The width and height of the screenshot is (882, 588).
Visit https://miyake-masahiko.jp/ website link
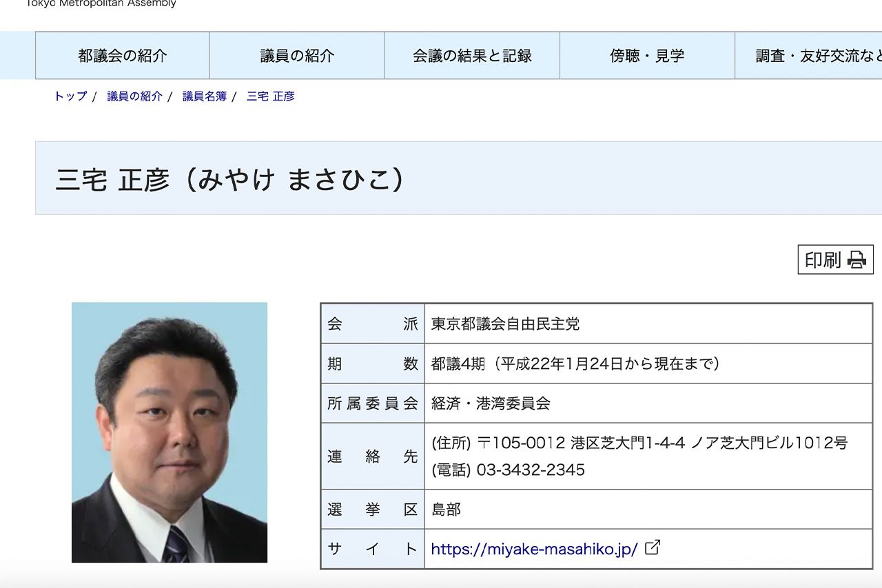click(534, 549)
